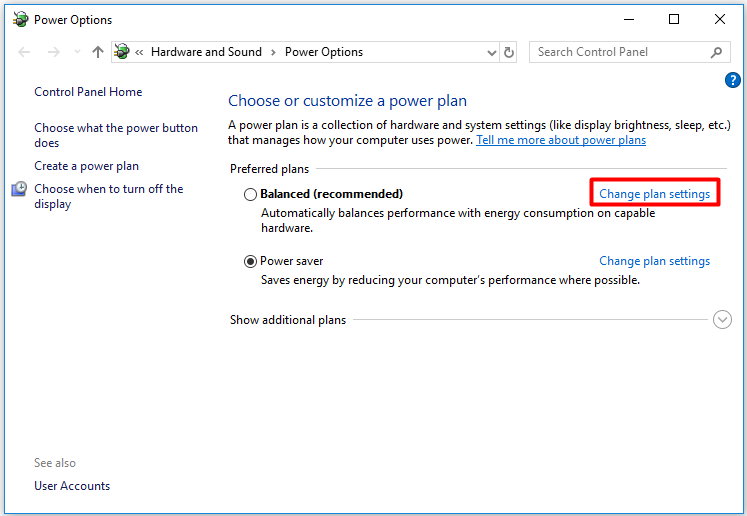
Task: Minimize the Power Options window
Action: tap(629, 20)
